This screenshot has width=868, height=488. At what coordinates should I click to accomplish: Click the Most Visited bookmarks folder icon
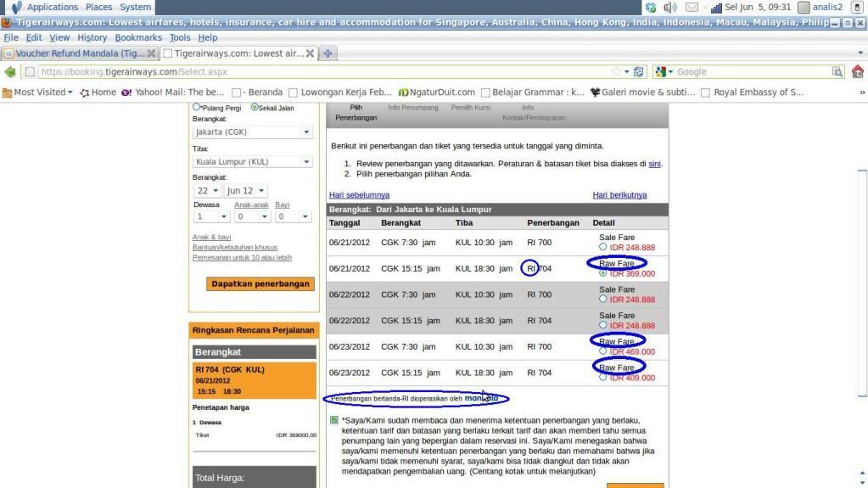coord(7,93)
